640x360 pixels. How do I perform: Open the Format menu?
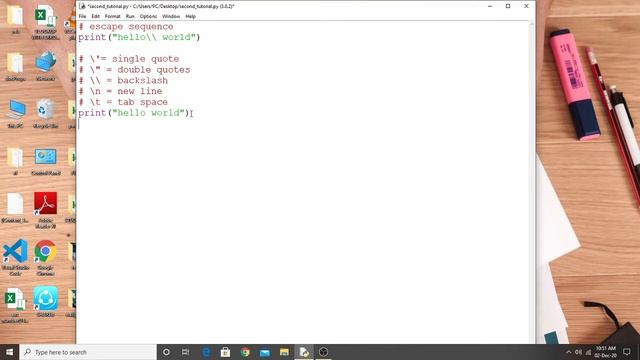112,16
